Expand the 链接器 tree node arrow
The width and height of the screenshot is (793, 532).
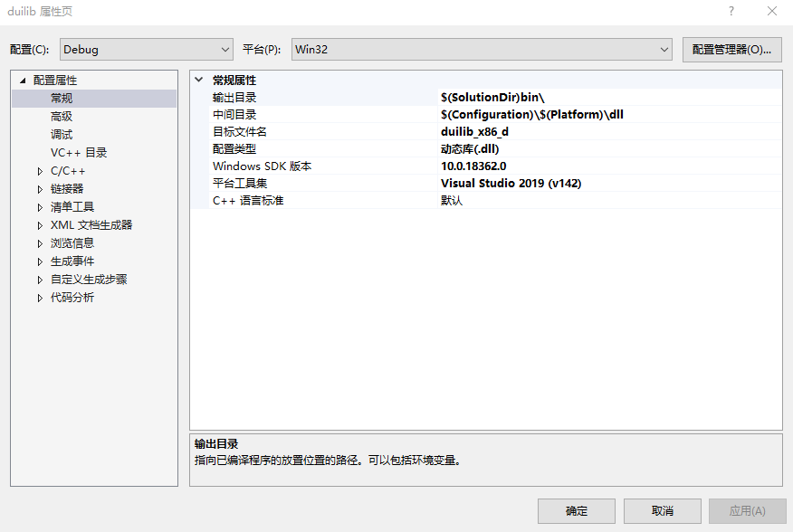point(40,189)
